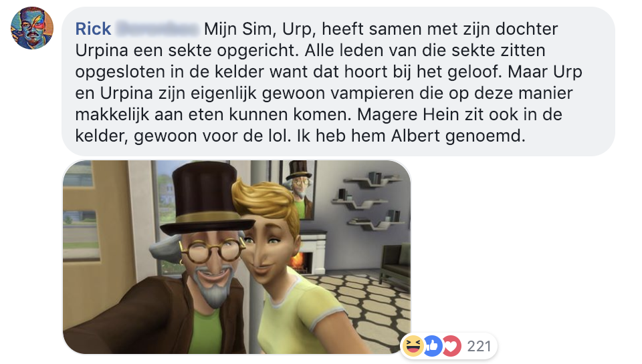Viewport: 642px width, 364px height.
Task: Open the commenter name link Rick
Action: click(94, 29)
